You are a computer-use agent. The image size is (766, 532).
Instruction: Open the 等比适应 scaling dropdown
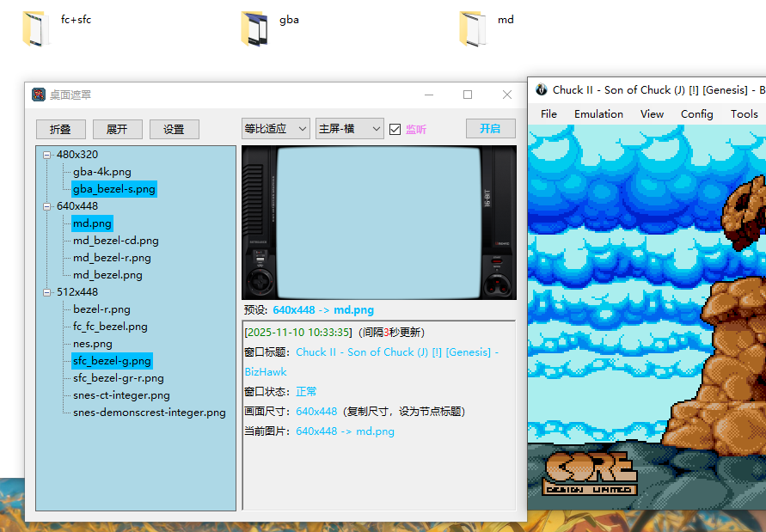click(275, 129)
